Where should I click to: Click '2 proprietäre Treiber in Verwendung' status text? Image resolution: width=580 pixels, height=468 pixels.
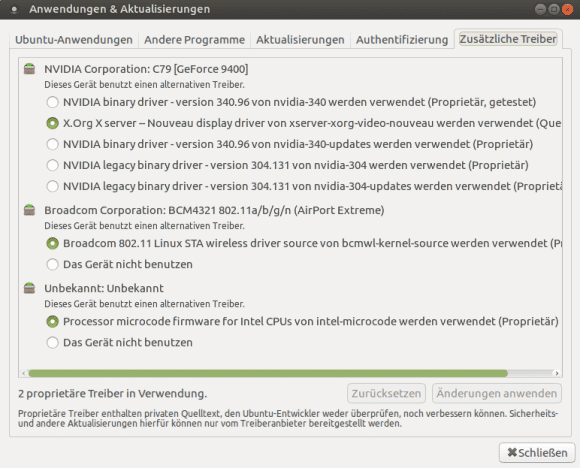click(x=112, y=394)
